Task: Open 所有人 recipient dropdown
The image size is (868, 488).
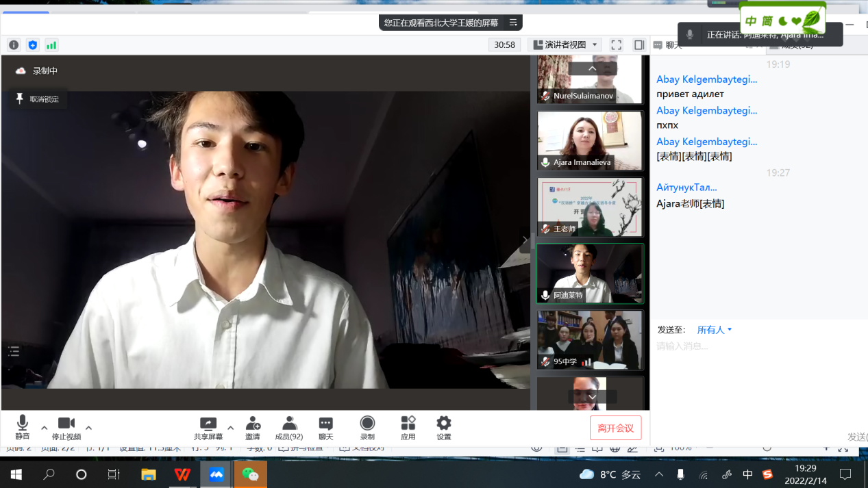Action: pyautogui.click(x=715, y=330)
